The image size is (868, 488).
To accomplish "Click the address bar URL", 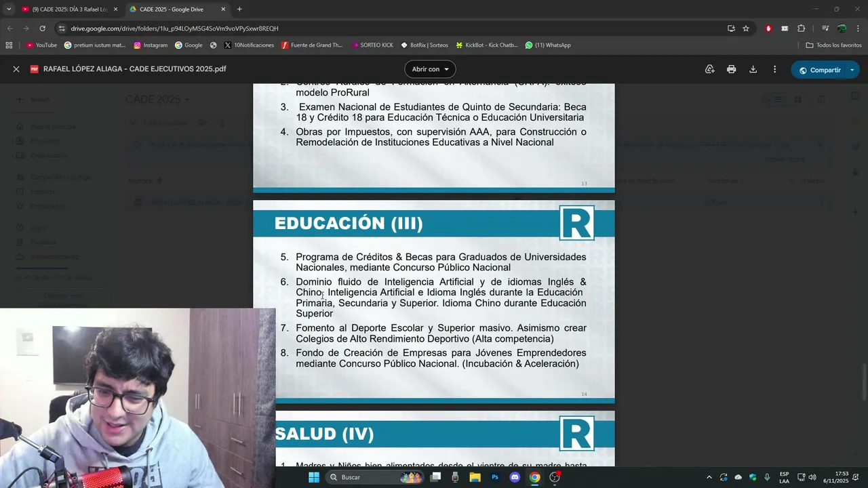I will 174,28.
